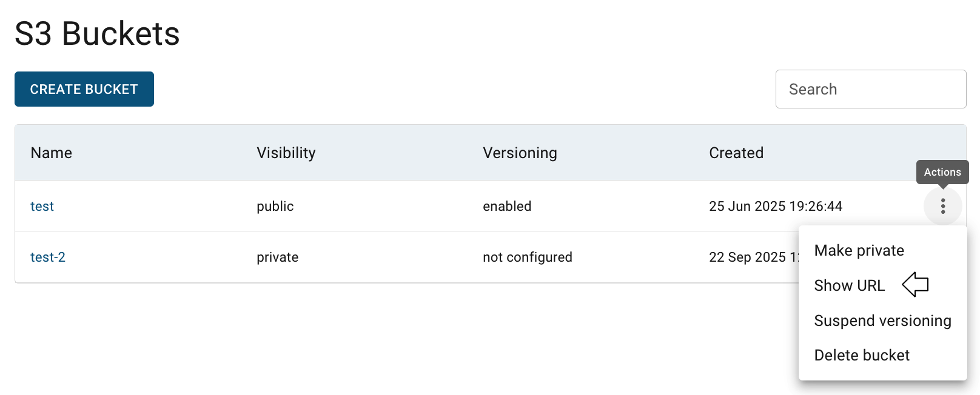The image size is (980, 395).
Task: Click the enabled versioning cell
Action: tap(507, 207)
